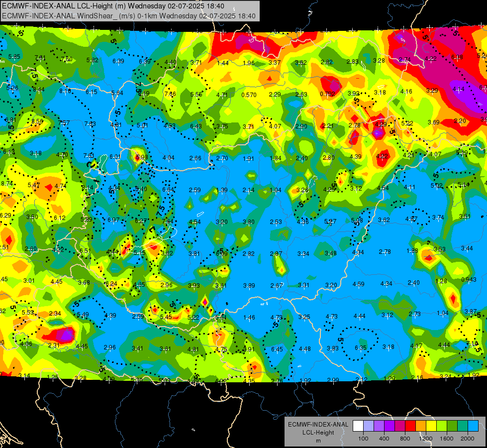This screenshot has width=487, height=448.
Task: Click the dark green legend swatch
Action: pyautogui.click(x=452, y=426)
